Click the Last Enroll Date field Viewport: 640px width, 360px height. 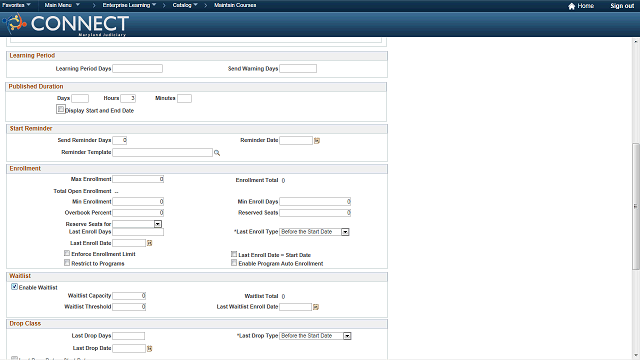click(129, 243)
